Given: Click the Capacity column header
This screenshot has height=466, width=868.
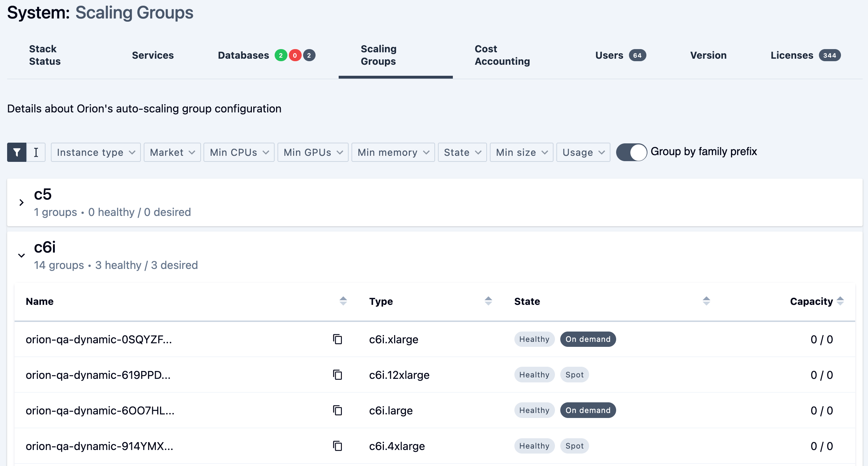Looking at the screenshot, I should [x=811, y=301].
